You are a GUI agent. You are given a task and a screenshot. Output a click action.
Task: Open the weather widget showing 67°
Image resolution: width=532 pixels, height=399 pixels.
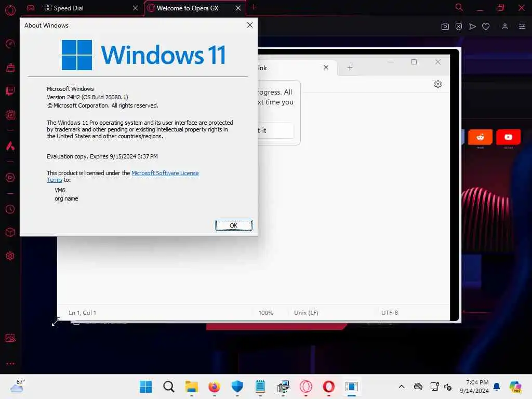(18, 386)
